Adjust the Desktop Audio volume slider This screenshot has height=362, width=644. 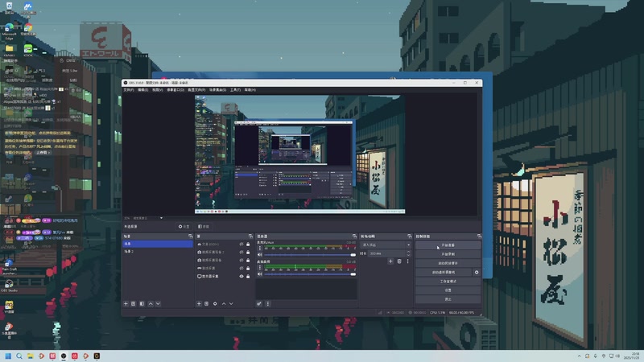click(x=310, y=274)
